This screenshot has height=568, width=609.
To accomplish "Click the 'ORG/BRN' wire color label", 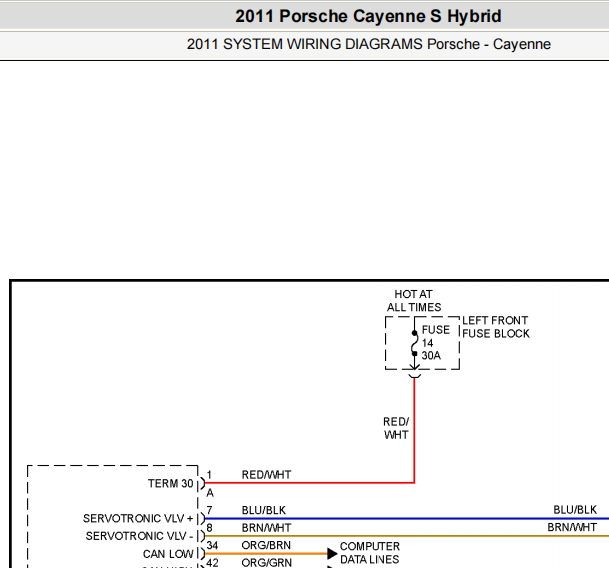I will click(266, 545).
